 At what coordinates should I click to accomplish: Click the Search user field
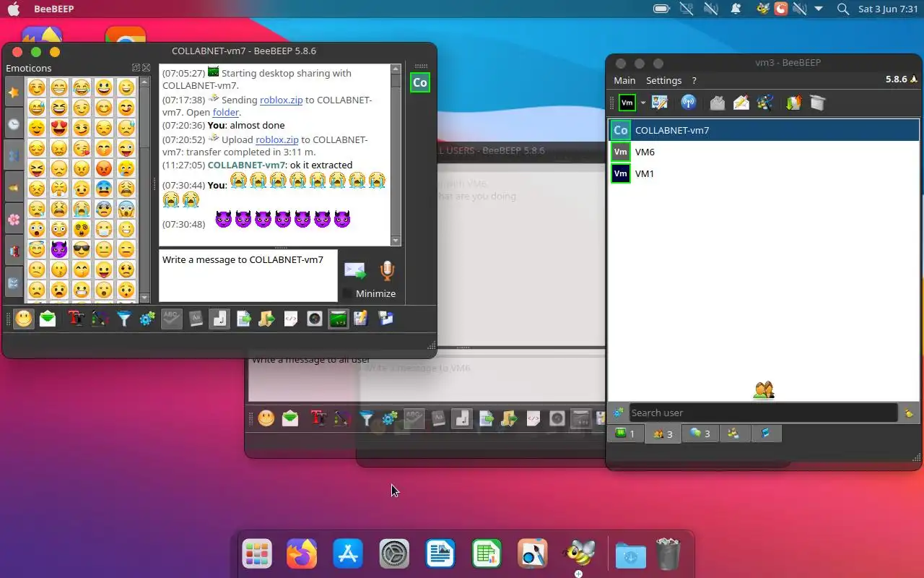click(764, 413)
